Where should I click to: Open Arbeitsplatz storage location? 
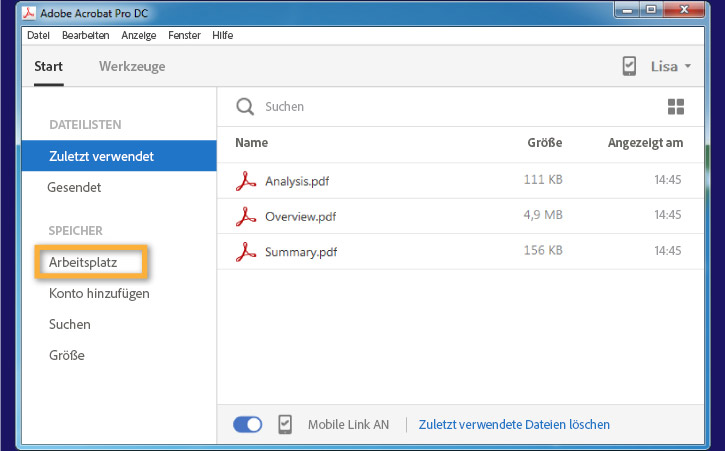(83, 262)
